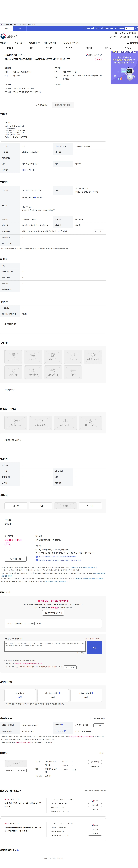The height and width of the screenshot is (868, 138).
Task: Click the 로그인 person icon link
Action: [x=114, y=37]
